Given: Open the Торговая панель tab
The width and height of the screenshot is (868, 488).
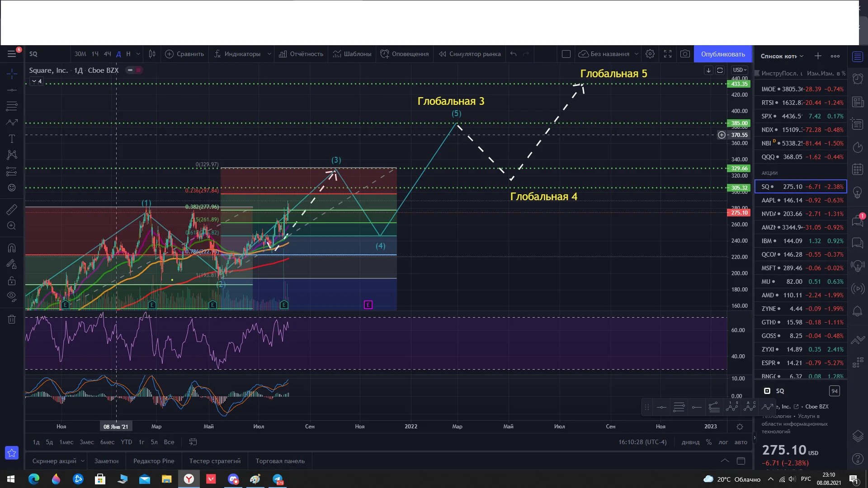Looking at the screenshot, I should [280, 461].
